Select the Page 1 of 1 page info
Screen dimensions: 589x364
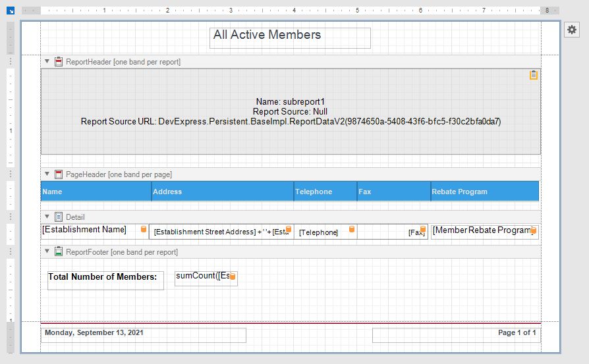click(456, 335)
